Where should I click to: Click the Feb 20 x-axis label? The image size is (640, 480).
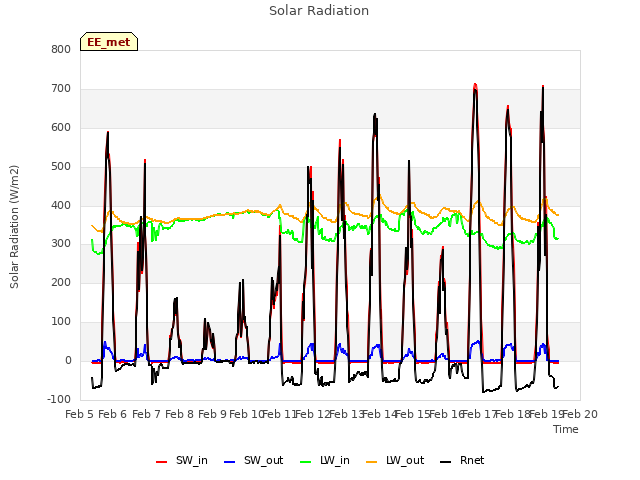[x=580, y=414]
